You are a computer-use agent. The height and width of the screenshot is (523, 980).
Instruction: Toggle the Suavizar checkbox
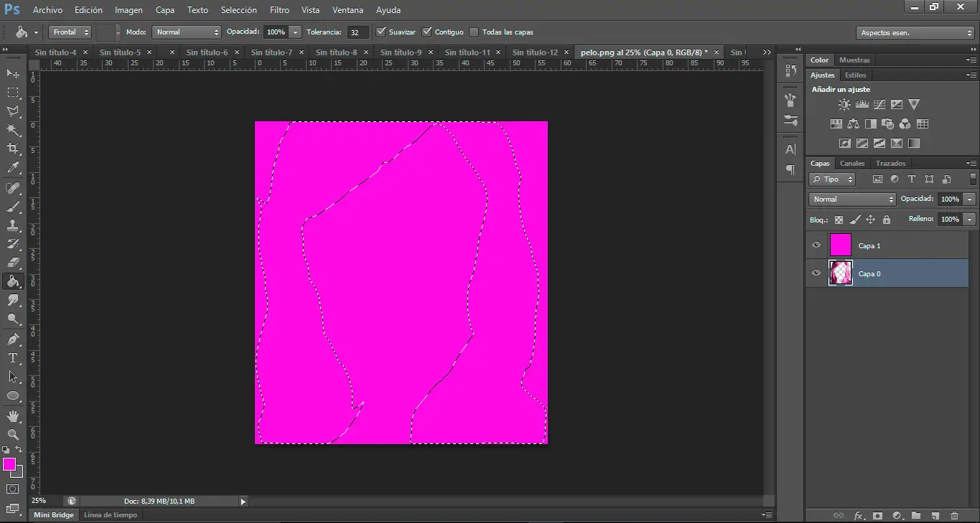[x=381, y=32]
